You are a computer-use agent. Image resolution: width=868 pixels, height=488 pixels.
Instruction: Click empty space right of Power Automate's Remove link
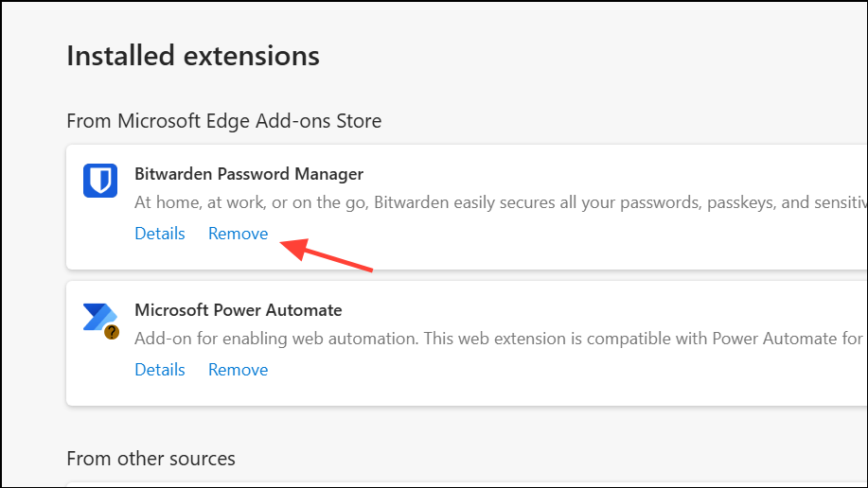[568, 371]
